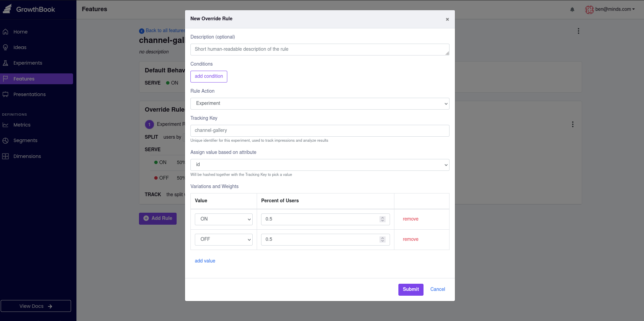Expand the Rule Action dropdown
Viewport: 644px width, 321px height.
tap(320, 104)
